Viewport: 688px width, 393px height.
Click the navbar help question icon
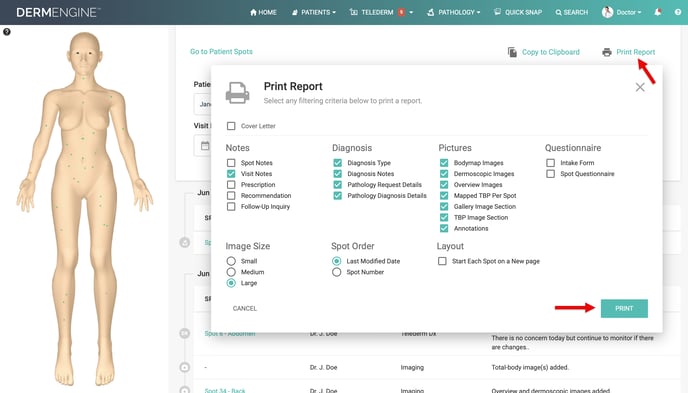(x=678, y=12)
